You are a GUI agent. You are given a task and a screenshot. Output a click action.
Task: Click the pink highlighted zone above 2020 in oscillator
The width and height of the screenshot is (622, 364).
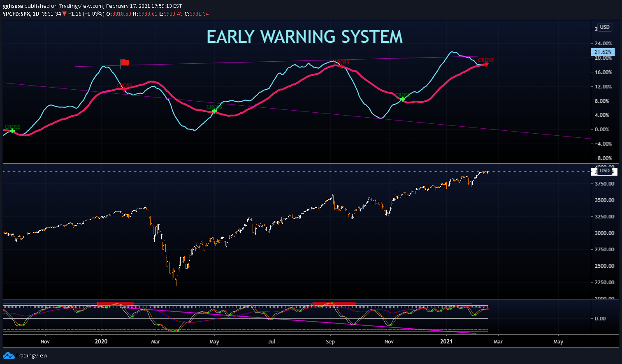(116, 304)
